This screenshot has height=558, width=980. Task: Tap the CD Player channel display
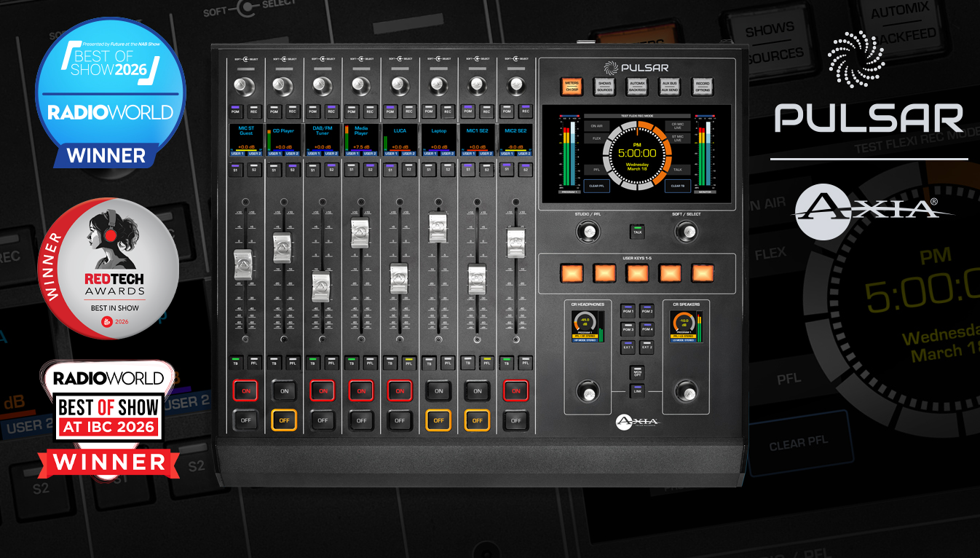284,141
